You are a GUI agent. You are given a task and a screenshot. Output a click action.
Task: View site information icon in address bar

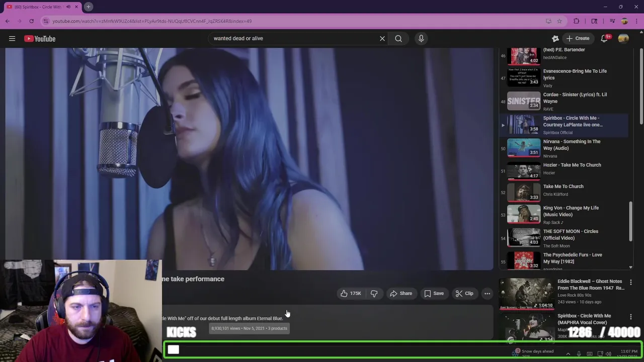tap(46, 21)
